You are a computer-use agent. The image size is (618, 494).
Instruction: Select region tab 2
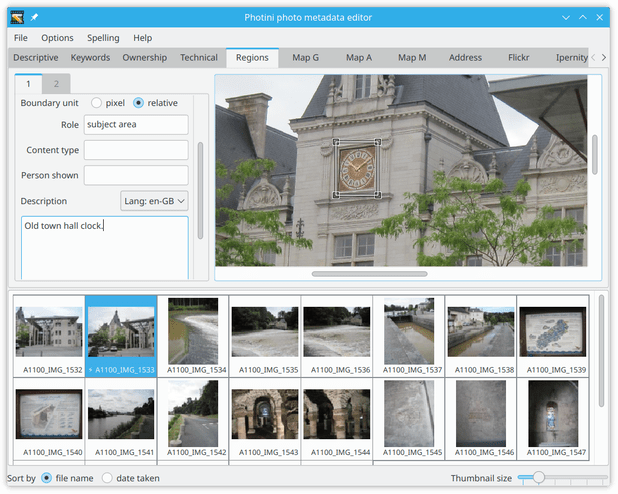56,84
